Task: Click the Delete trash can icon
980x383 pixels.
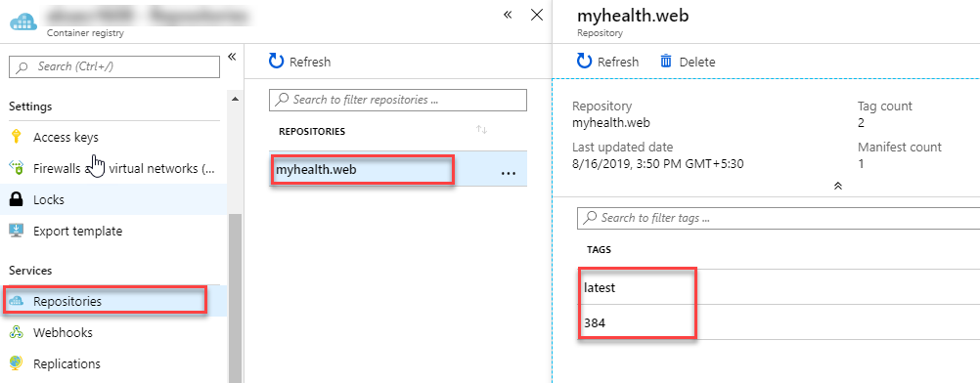Action: point(666,62)
